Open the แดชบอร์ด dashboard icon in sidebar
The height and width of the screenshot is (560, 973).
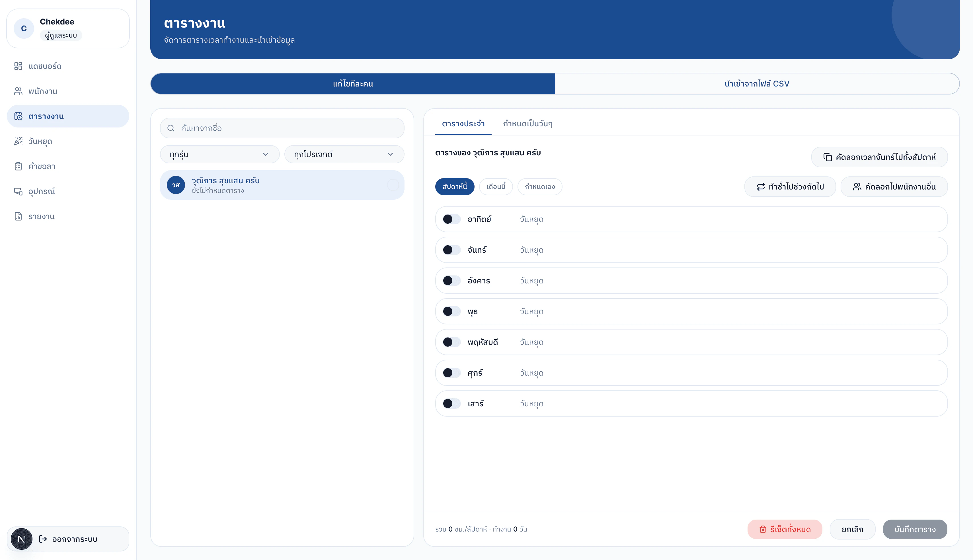click(18, 66)
